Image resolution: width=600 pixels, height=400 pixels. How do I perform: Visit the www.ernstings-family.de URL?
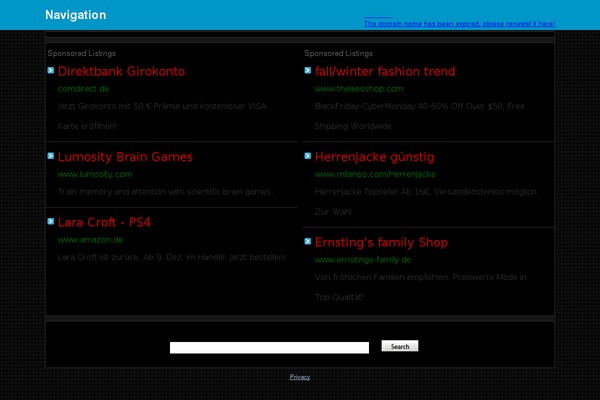pos(363,260)
